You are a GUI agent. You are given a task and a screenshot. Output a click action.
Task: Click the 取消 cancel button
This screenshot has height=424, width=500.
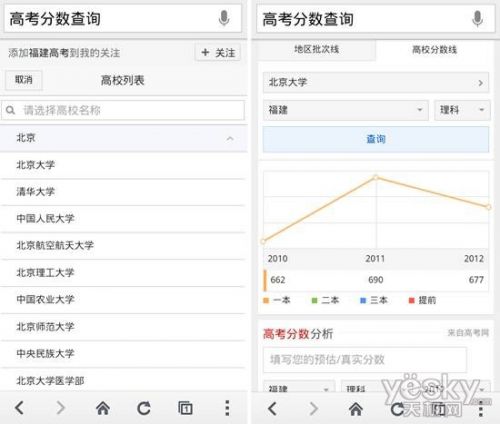[24, 80]
